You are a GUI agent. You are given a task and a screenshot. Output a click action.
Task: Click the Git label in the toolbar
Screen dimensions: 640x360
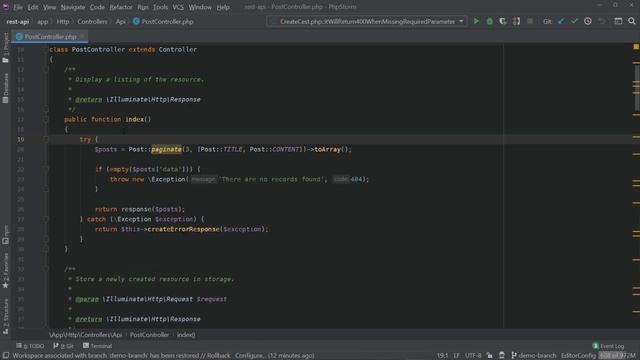coord(547,22)
